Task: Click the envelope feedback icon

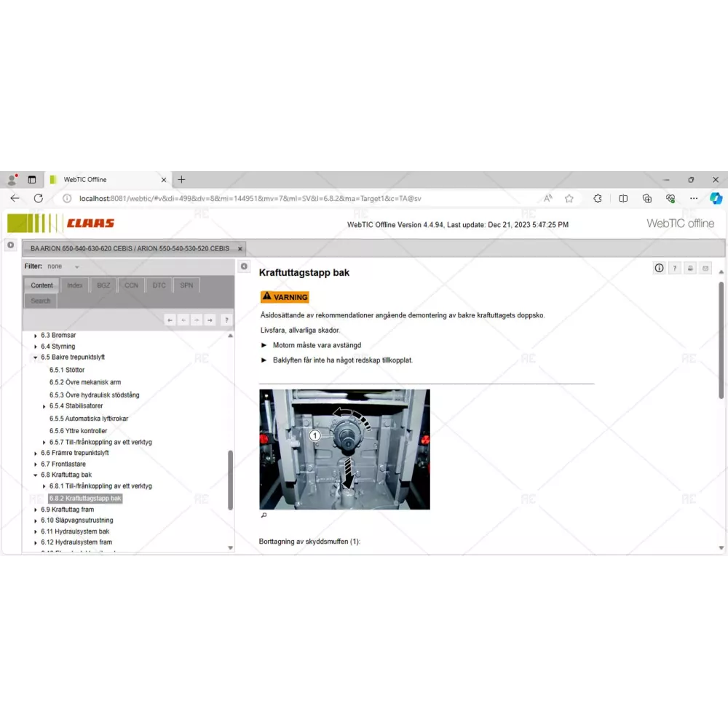Action: pyautogui.click(x=705, y=268)
